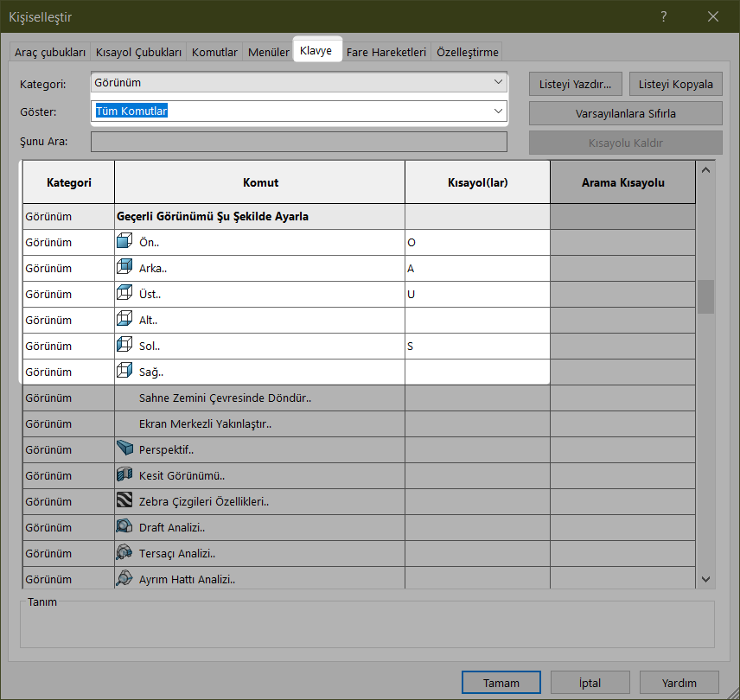
Task: Click the scrollbar down arrow of command list
Action: coord(705,579)
